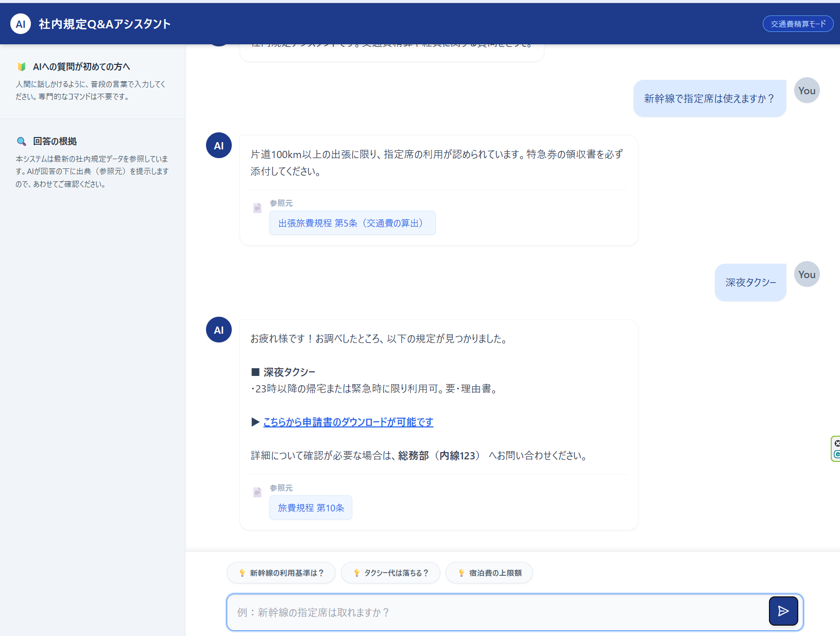Click the 23時以降の帰宅または緊急時 rule line

click(375, 389)
